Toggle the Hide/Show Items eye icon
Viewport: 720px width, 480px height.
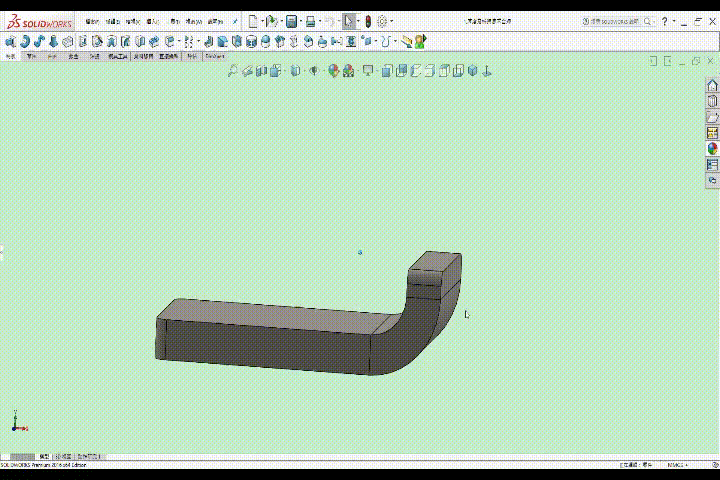point(314,71)
